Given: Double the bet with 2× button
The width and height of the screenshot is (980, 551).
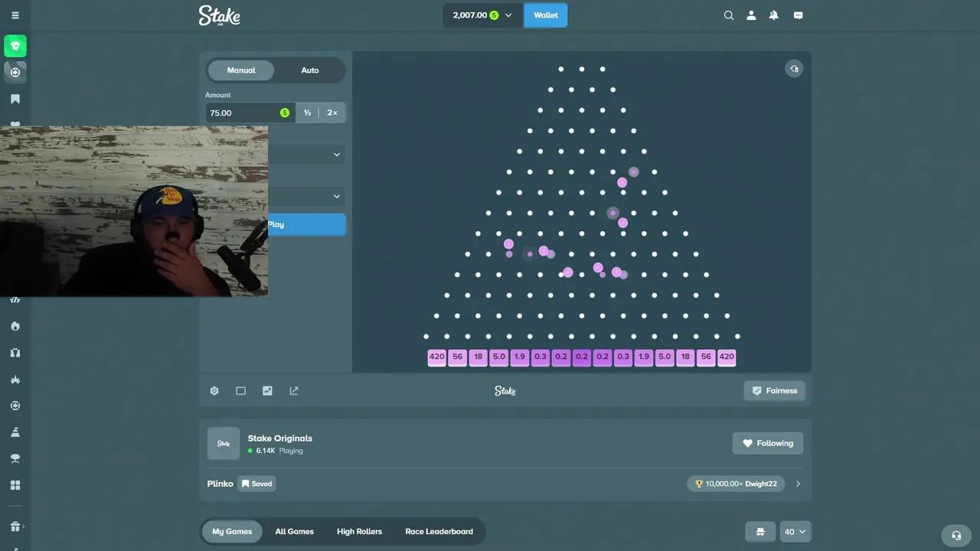Looking at the screenshot, I should [332, 112].
